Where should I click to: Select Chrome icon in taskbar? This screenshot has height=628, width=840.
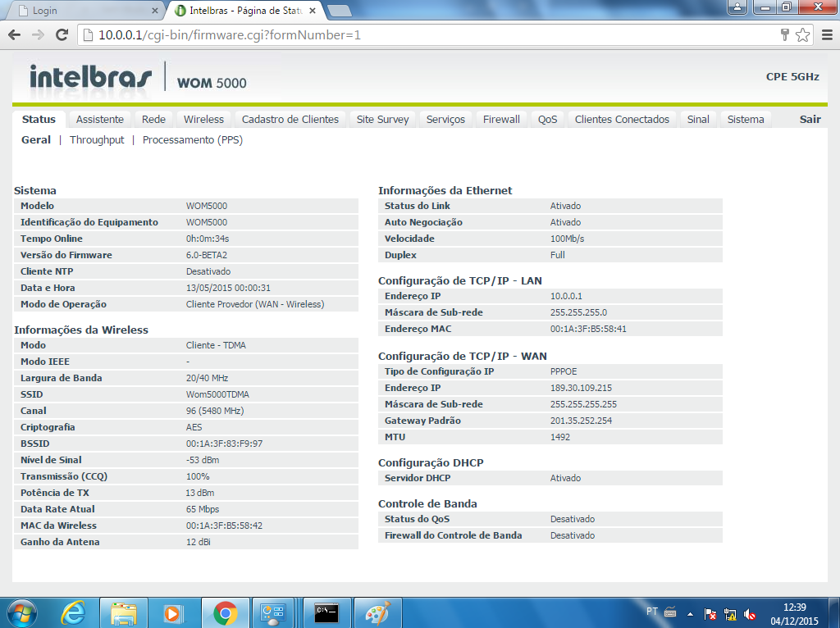(225, 613)
